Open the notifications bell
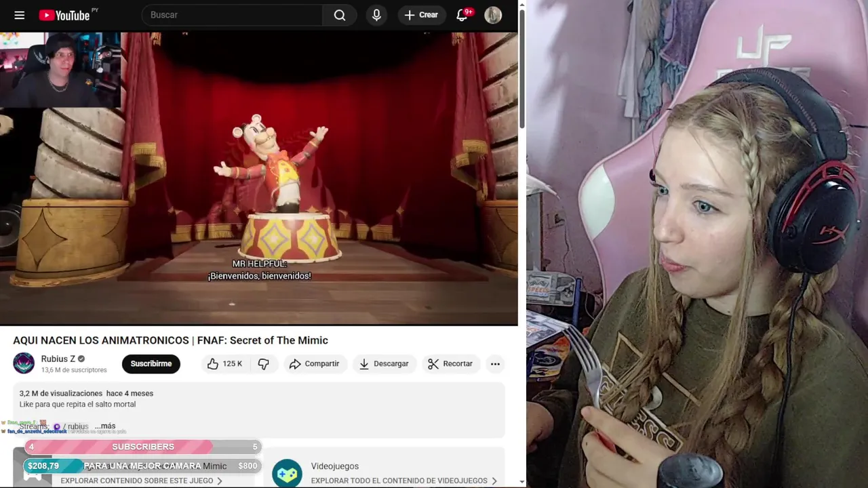This screenshot has height=488, width=868. [462, 15]
